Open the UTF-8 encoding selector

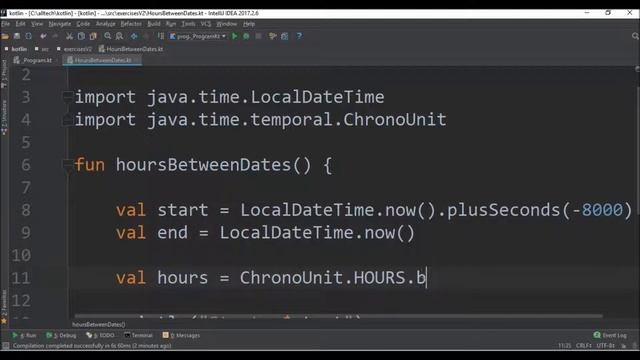[606, 346]
